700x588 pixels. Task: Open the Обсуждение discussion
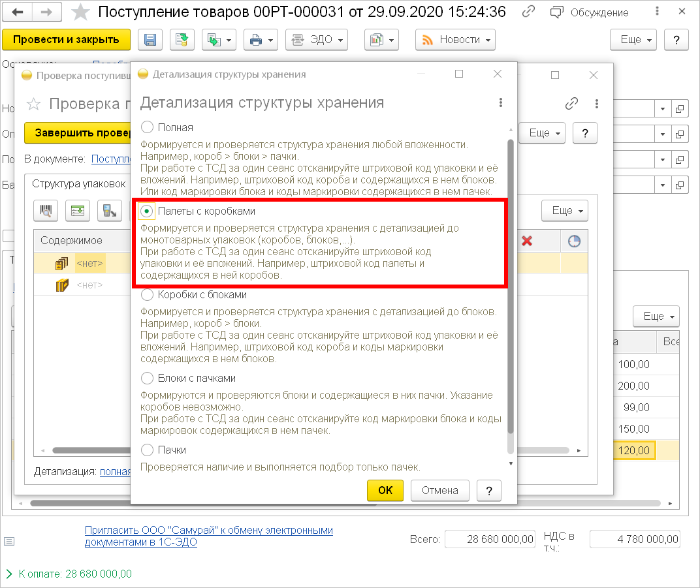point(589,12)
